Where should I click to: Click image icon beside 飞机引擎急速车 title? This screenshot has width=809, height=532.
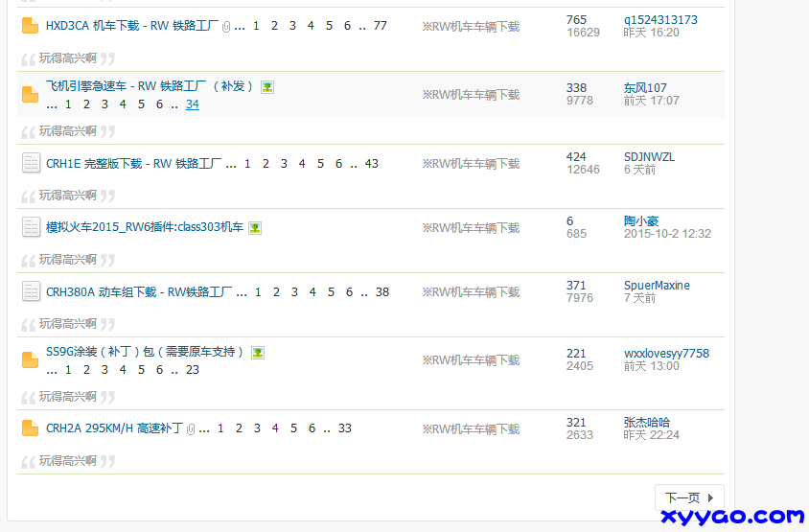[x=267, y=86]
